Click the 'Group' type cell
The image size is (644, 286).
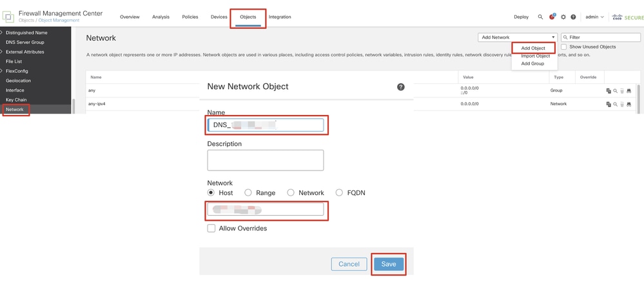[556, 90]
